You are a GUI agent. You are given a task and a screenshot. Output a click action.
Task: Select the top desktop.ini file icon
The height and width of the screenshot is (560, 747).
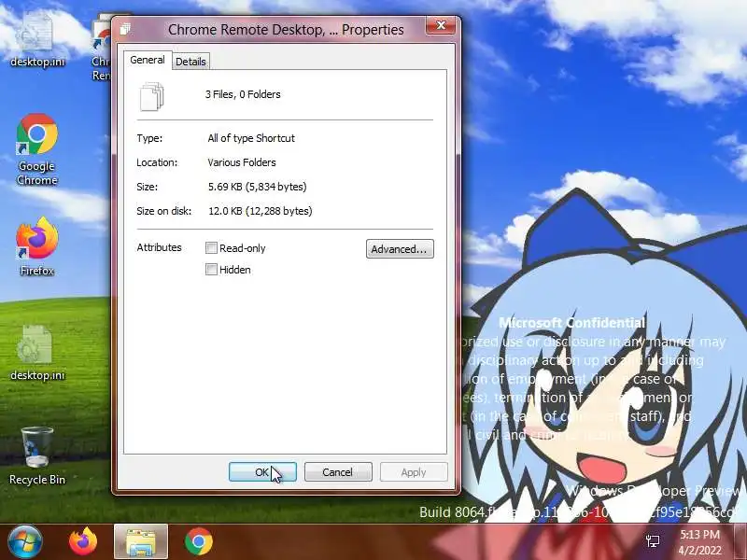[36, 39]
